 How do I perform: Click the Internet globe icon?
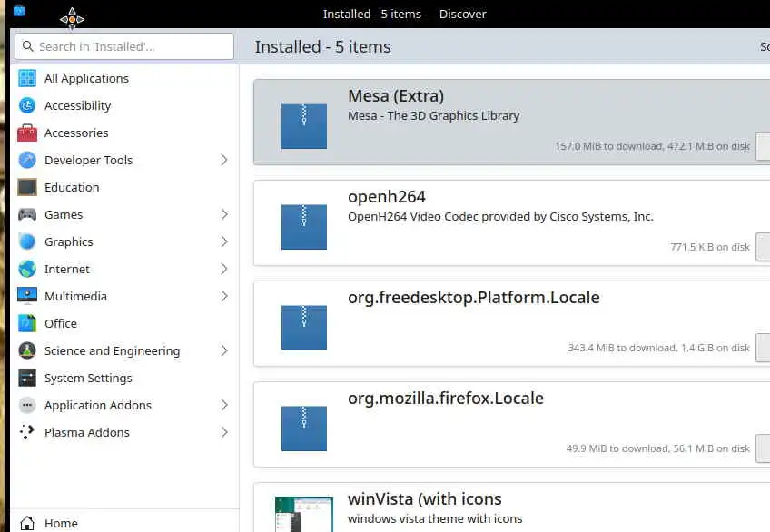pos(27,269)
